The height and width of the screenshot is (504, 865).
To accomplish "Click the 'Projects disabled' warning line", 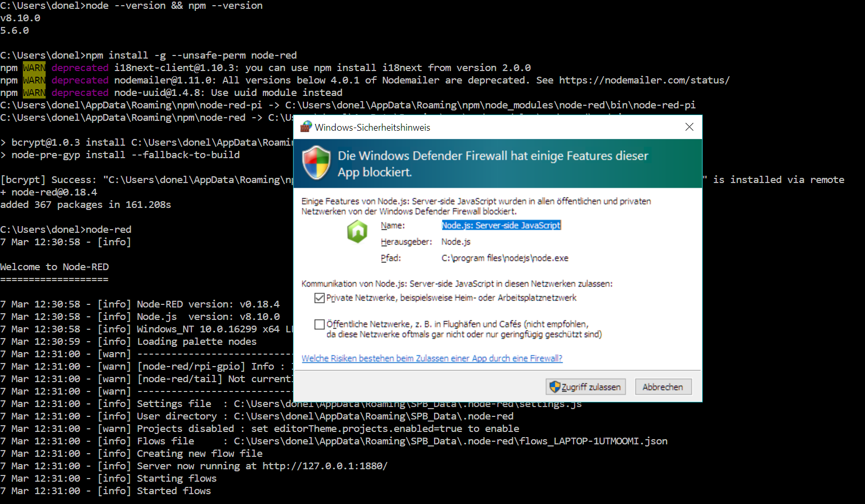I will [260, 429].
